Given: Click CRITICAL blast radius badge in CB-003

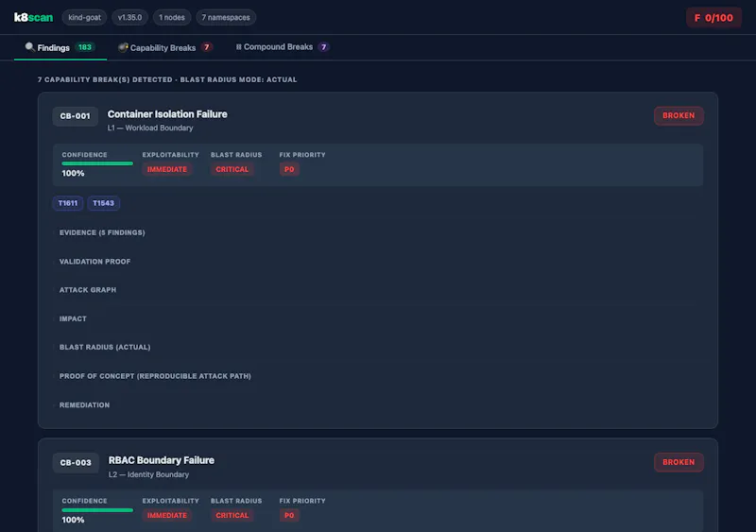Looking at the screenshot, I should 232,515.
